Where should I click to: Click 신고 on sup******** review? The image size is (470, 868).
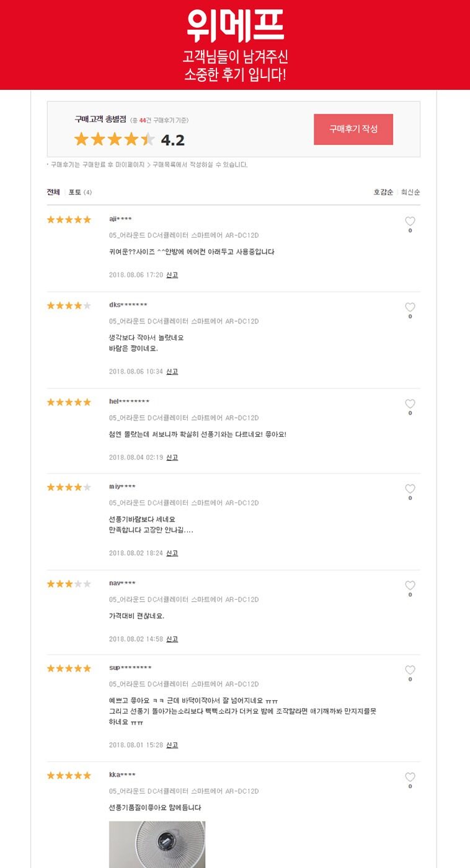172,745
